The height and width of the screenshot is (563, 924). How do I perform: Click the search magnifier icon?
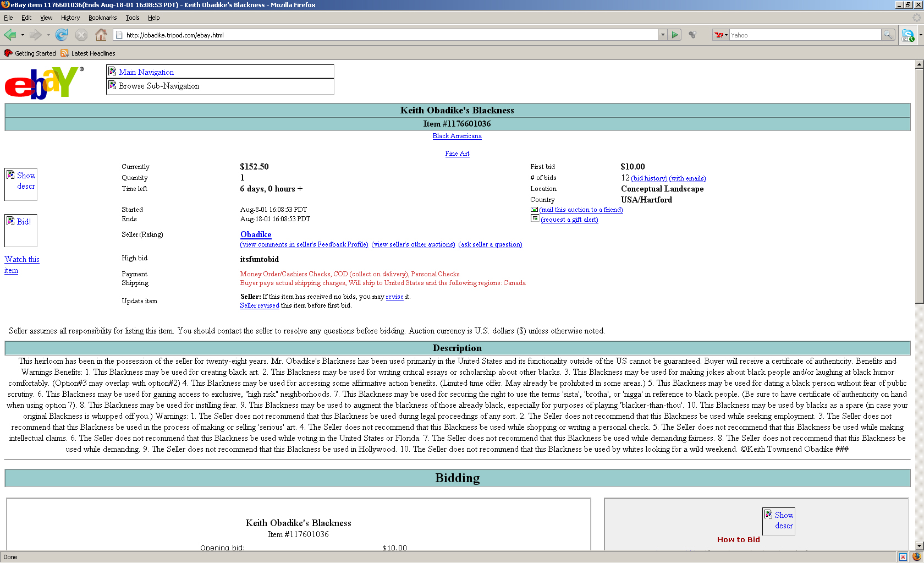click(888, 35)
